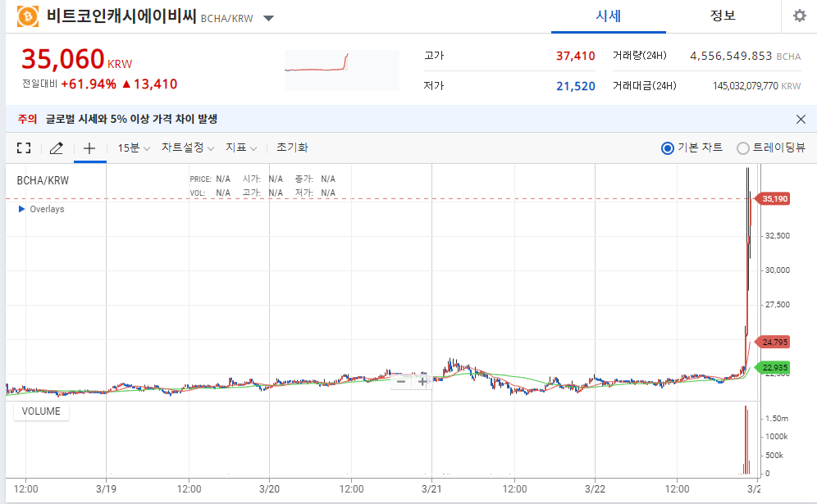Click the 22,935 green indicator tag
The image size is (817, 504).
coord(773,368)
